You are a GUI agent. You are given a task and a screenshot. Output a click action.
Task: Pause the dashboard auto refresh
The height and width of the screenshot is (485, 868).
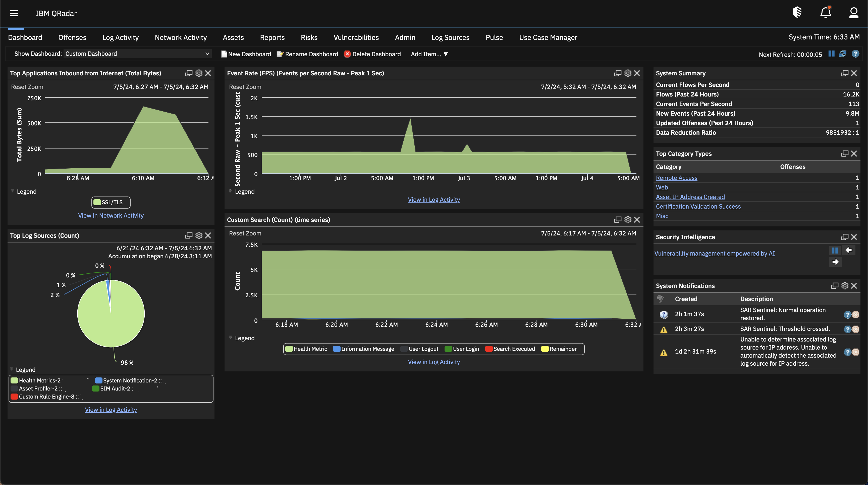[831, 54]
